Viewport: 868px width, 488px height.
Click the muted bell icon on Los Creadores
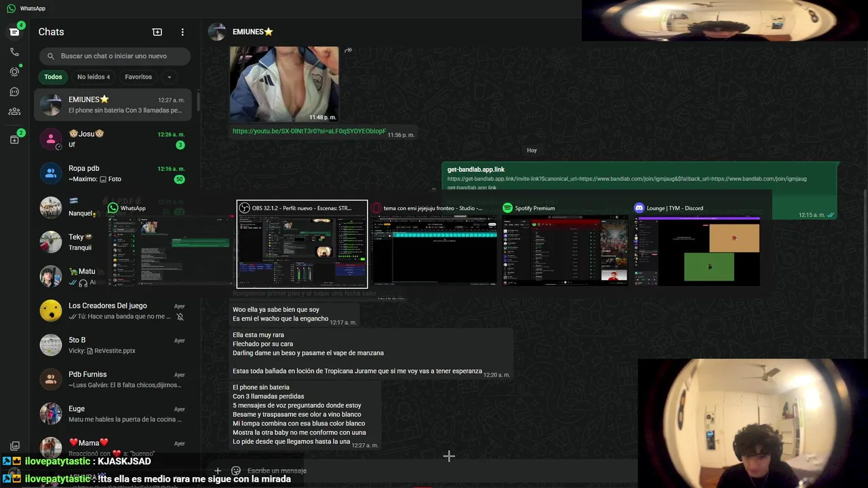coord(180,317)
